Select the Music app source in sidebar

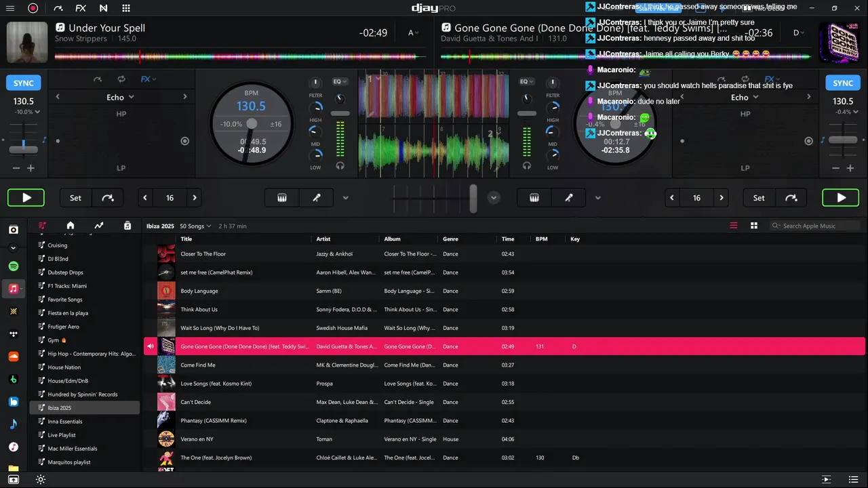14,447
